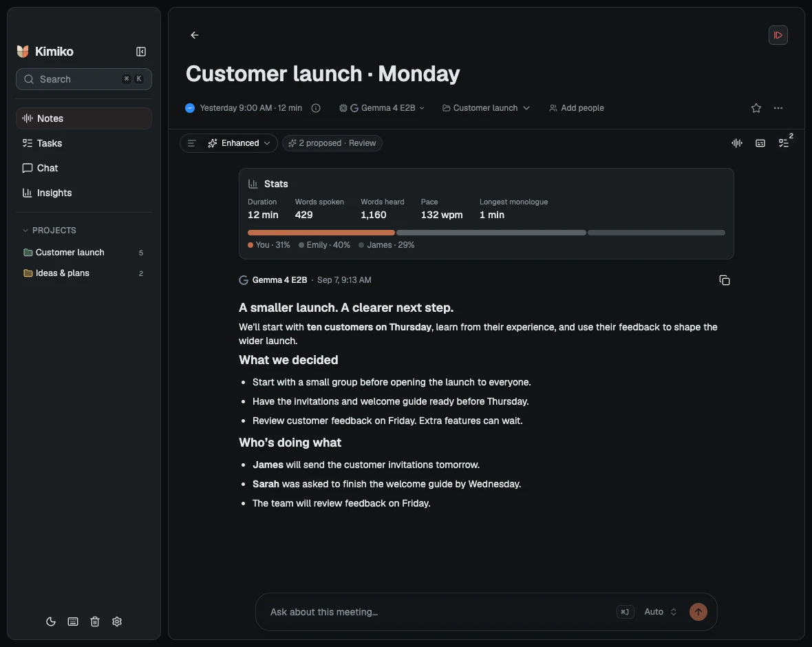The image size is (812, 647).
Task: Open the transcript captions icon
Action: 760,143
